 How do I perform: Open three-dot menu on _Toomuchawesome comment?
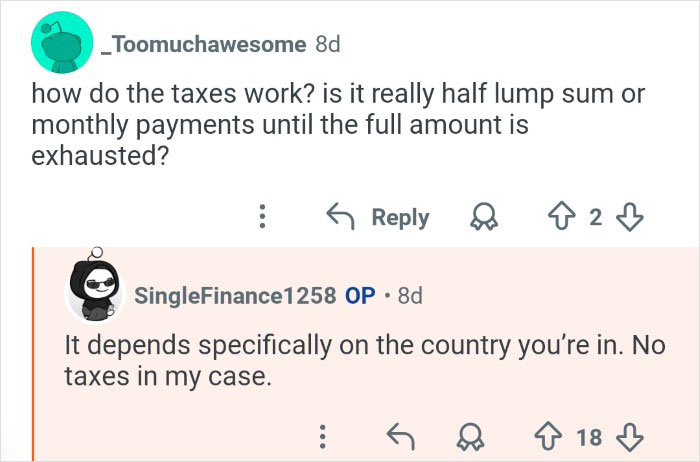click(262, 217)
